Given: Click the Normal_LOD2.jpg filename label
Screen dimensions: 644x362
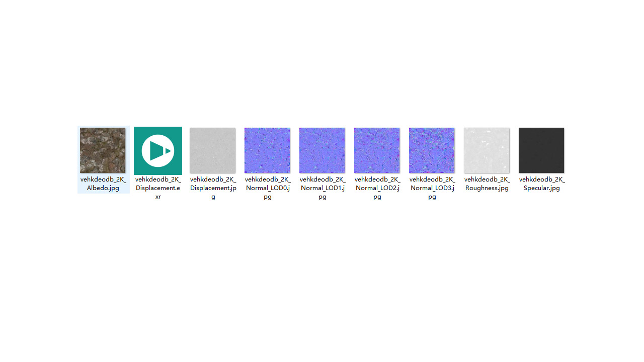Looking at the screenshot, I should (x=377, y=188).
